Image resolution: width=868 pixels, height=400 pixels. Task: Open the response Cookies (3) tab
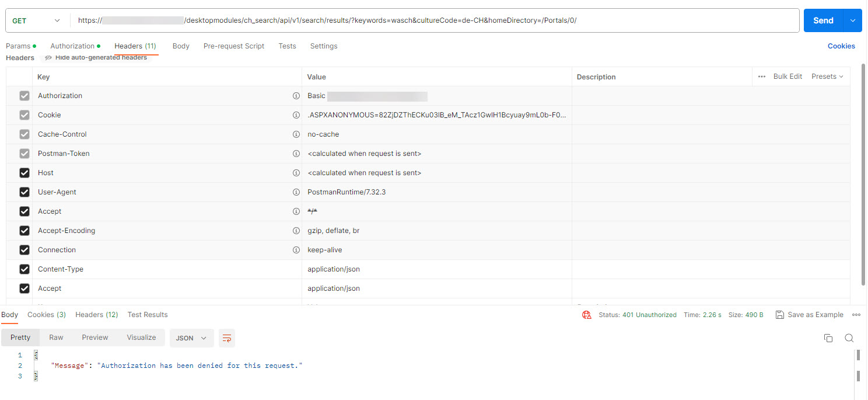tap(47, 315)
